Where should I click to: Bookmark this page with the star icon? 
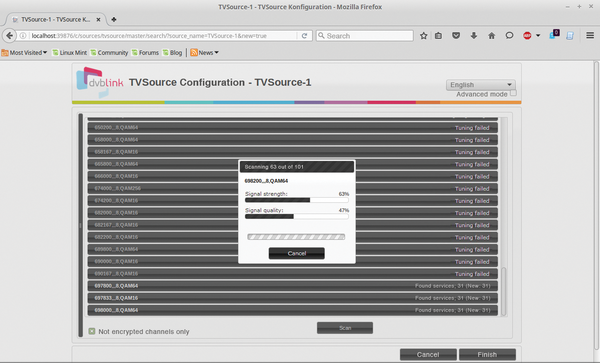(423, 36)
